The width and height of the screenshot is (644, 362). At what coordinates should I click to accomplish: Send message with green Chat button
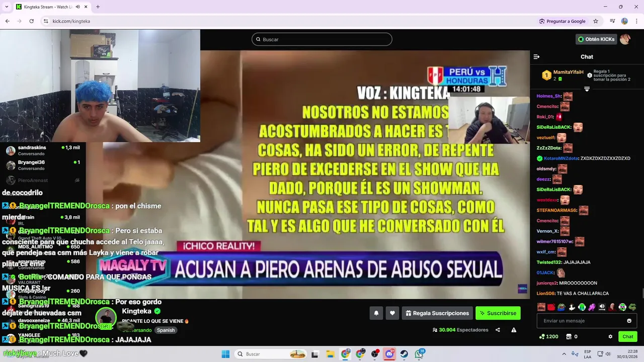click(628, 337)
